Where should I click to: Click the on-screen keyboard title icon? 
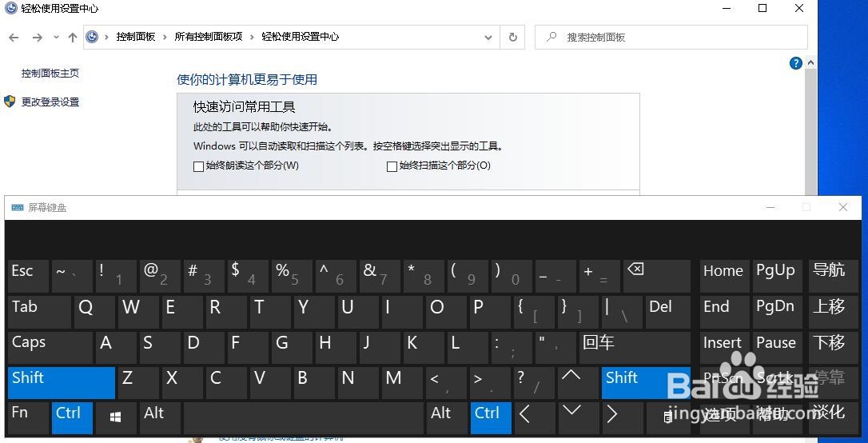pyautogui.click(x=18, y=208)
